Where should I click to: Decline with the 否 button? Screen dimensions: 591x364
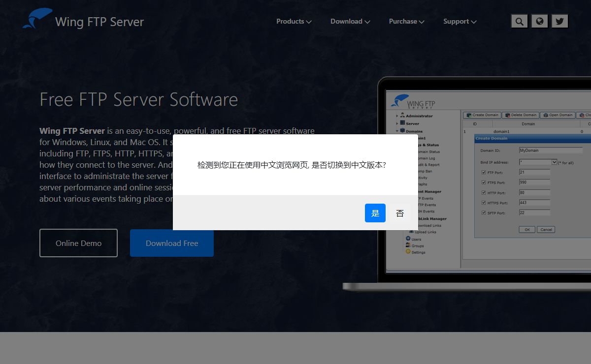tap(400, 213)
